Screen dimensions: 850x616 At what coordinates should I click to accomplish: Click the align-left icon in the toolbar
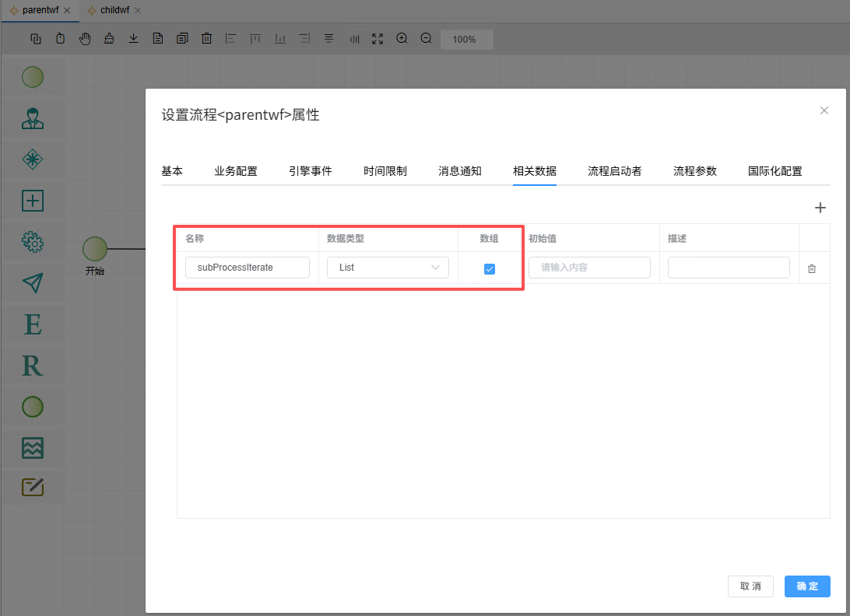(230, 38)
